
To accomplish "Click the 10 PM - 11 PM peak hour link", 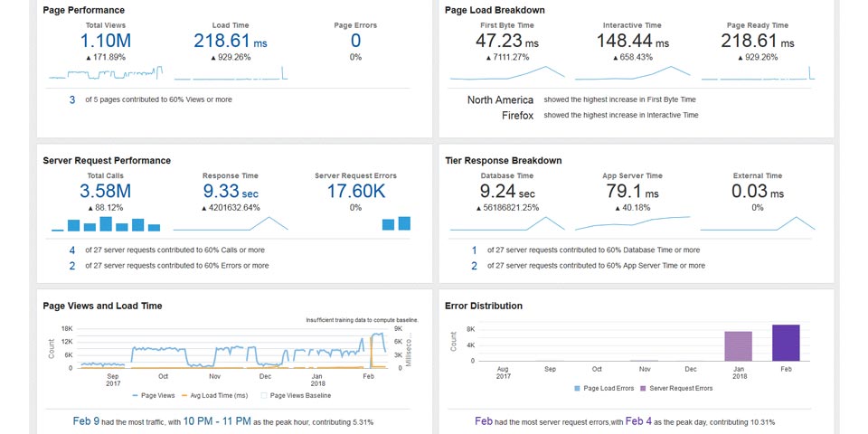I will coord(218,421).
